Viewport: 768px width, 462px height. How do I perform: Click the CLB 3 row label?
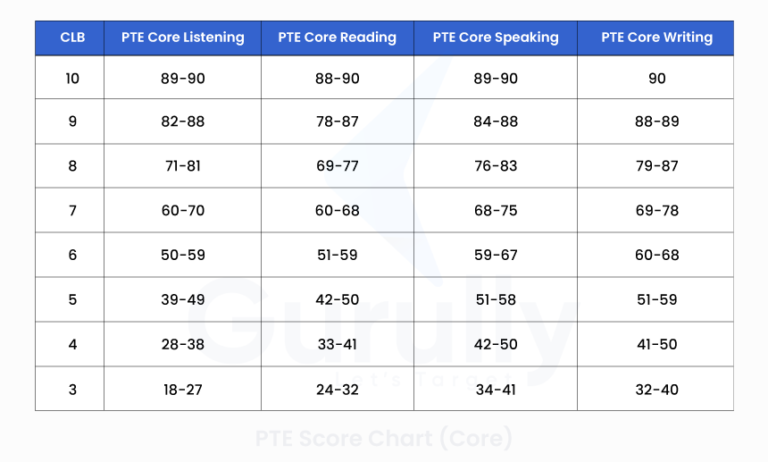pos(72,389)
